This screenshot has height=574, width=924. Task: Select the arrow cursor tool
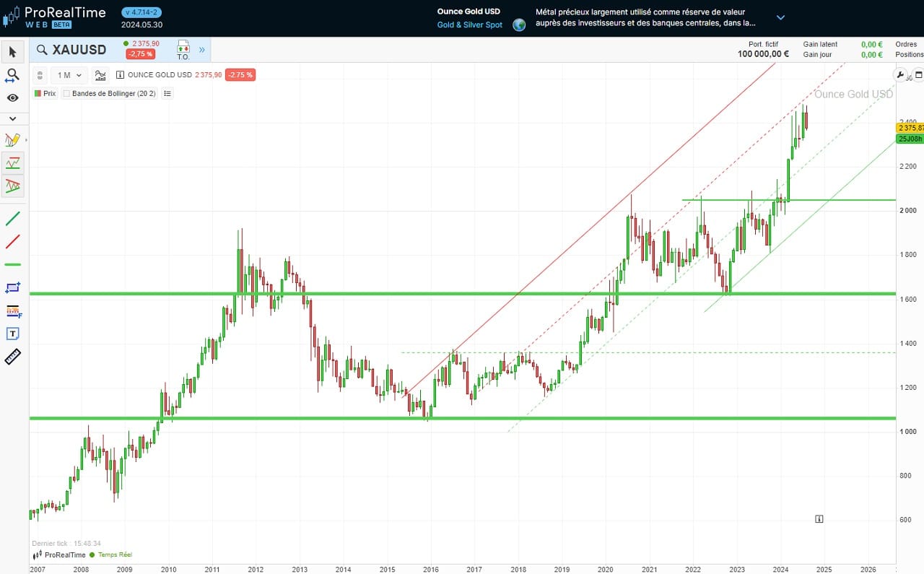tap(12, 52)
